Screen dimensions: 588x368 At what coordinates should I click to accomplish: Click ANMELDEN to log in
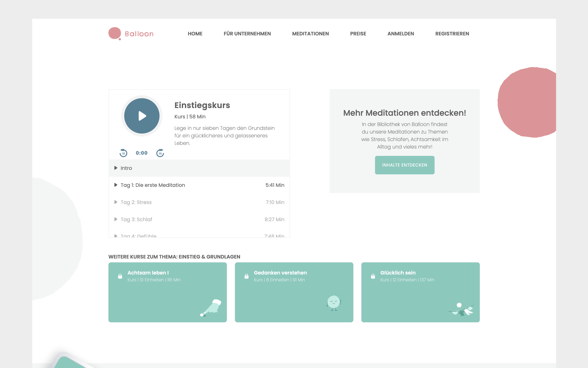click(401, 34)
